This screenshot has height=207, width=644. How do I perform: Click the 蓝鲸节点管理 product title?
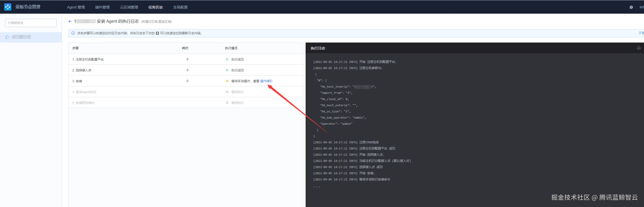28,7
